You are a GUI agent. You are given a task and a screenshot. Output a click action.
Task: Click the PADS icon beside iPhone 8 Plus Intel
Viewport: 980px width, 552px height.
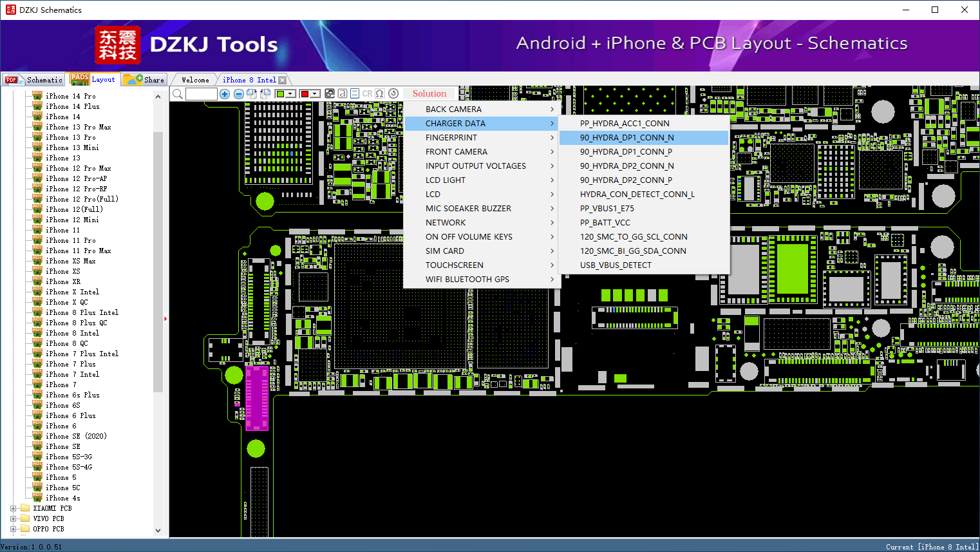37,312
